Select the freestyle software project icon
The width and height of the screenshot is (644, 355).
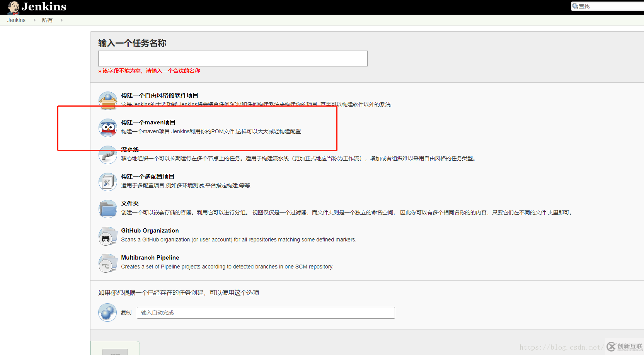coord(108,100)
